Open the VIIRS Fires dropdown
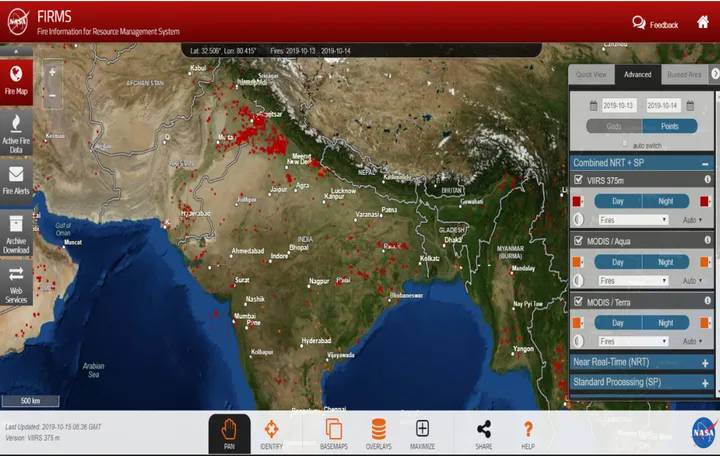This screenshot has width=720, height=456. coord(633,220)
